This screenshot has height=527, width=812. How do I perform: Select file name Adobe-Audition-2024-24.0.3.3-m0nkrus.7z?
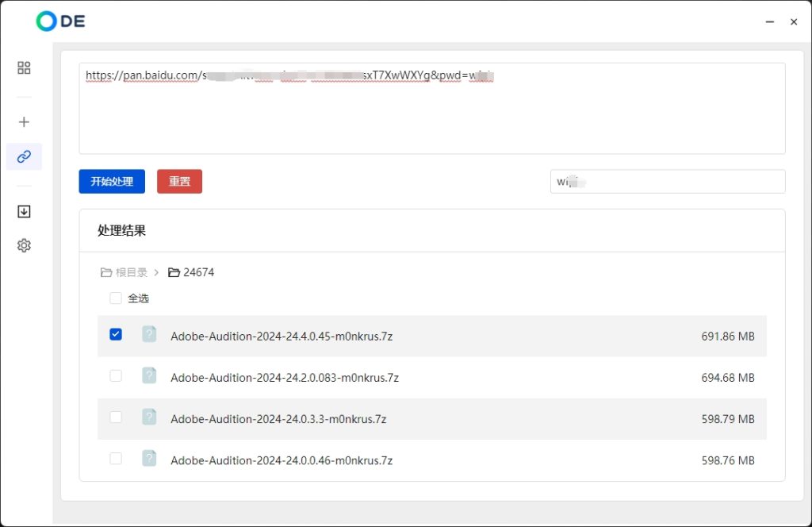(278, 419)
